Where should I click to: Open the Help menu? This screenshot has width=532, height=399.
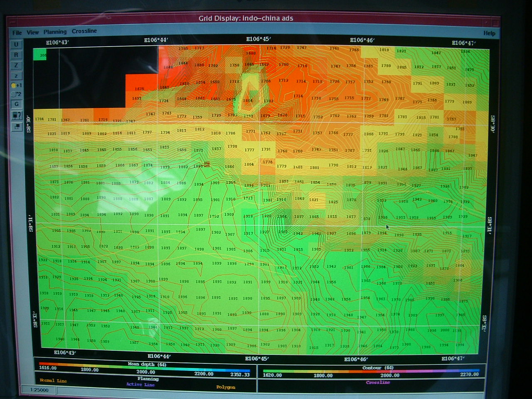pos(489,33)
